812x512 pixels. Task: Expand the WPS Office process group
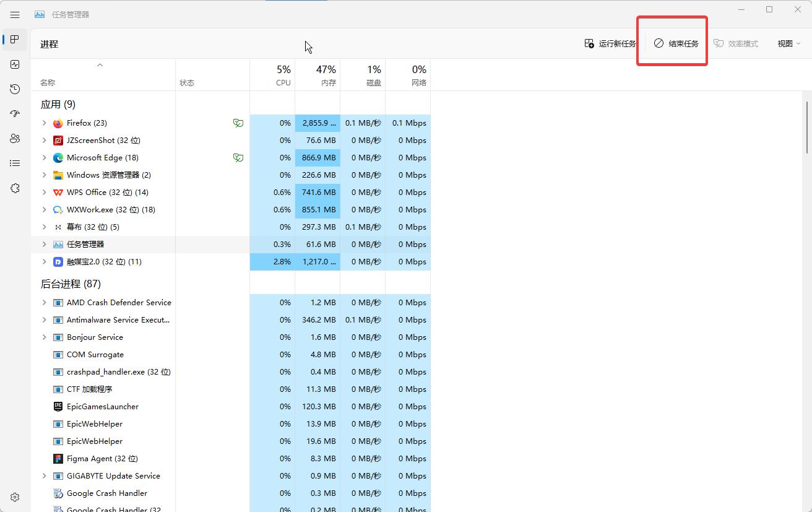point(44,193)
